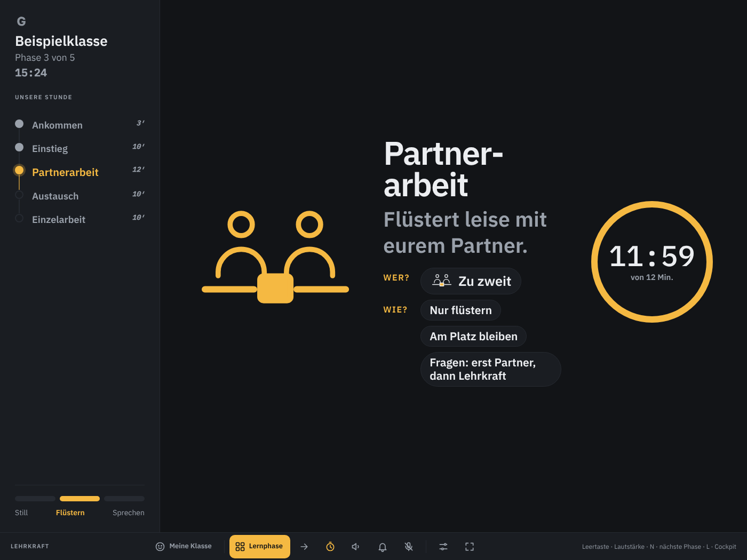The image size is (747, 560).
Task: Click the volume speaker icon
Action: coord(356,547)
